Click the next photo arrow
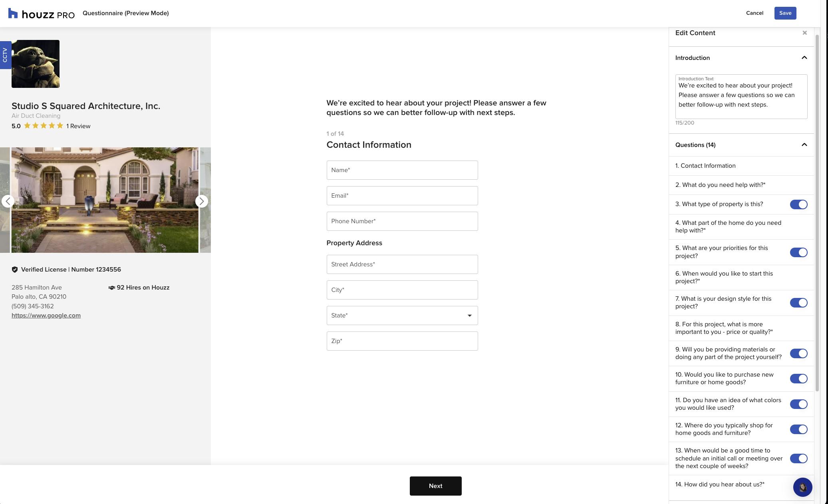The width and height of the screenshot is (828, 504). point(202,201)
